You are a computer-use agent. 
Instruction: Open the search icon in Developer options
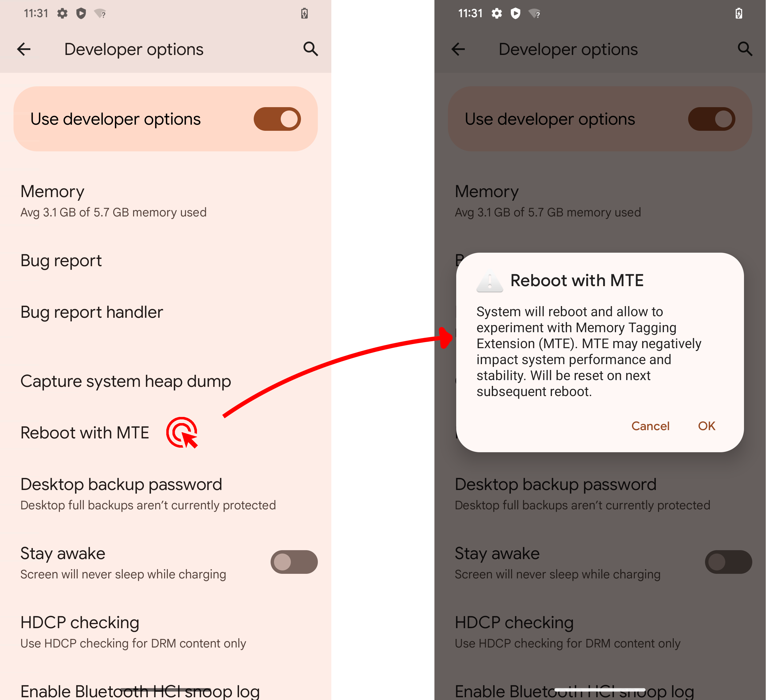[309, 49]
